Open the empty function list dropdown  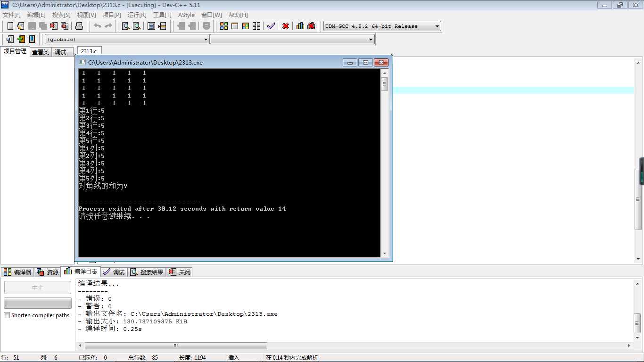coord(292,39)
